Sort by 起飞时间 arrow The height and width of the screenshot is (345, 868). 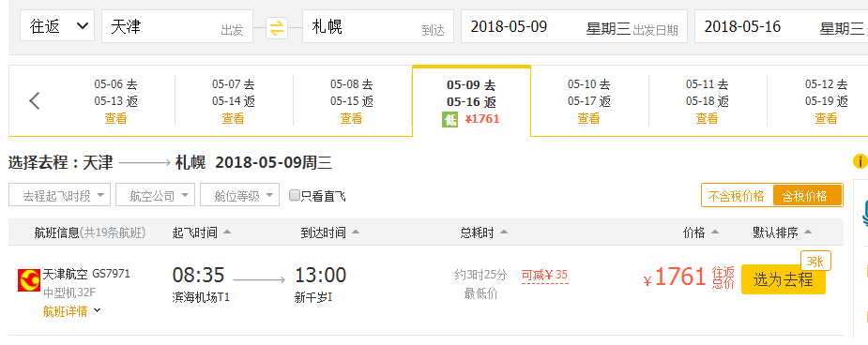pos(227,232)
